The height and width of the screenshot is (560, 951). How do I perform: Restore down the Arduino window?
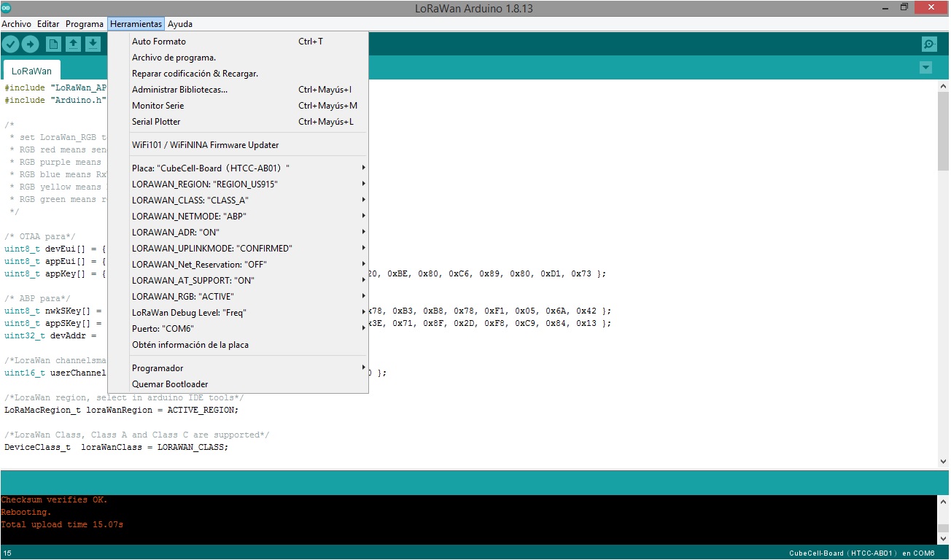pos(904,7)
